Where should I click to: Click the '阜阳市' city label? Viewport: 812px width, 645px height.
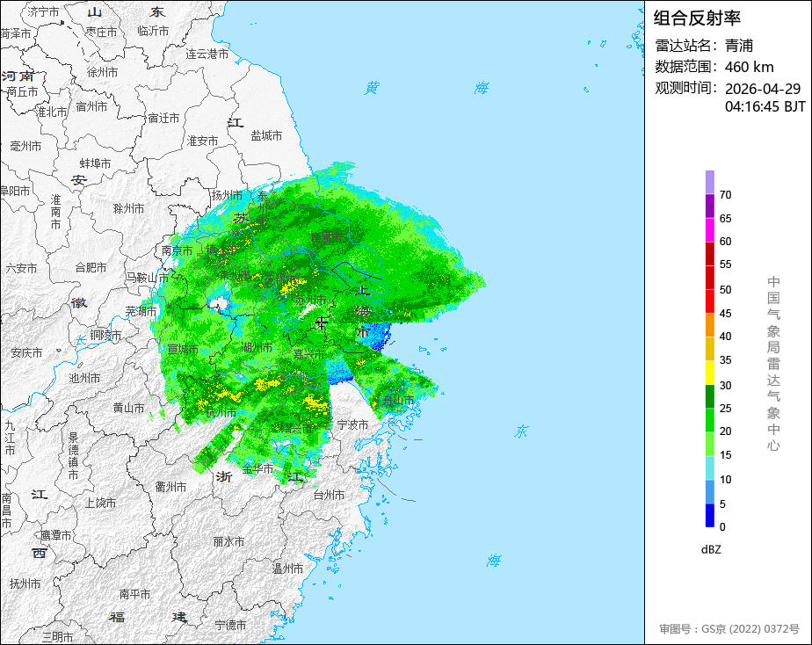(15, 191)
